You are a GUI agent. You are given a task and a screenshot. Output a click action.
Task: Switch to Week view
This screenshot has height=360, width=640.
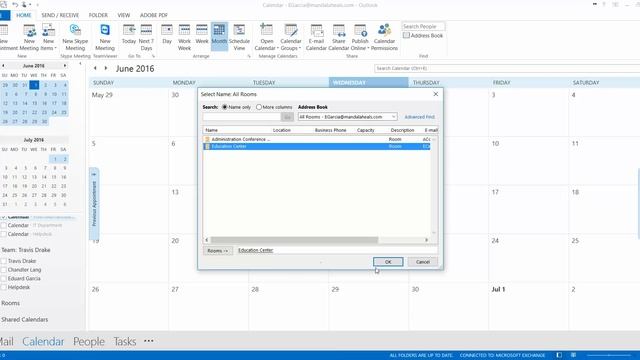pyautogui.click(x=202, y=35)
